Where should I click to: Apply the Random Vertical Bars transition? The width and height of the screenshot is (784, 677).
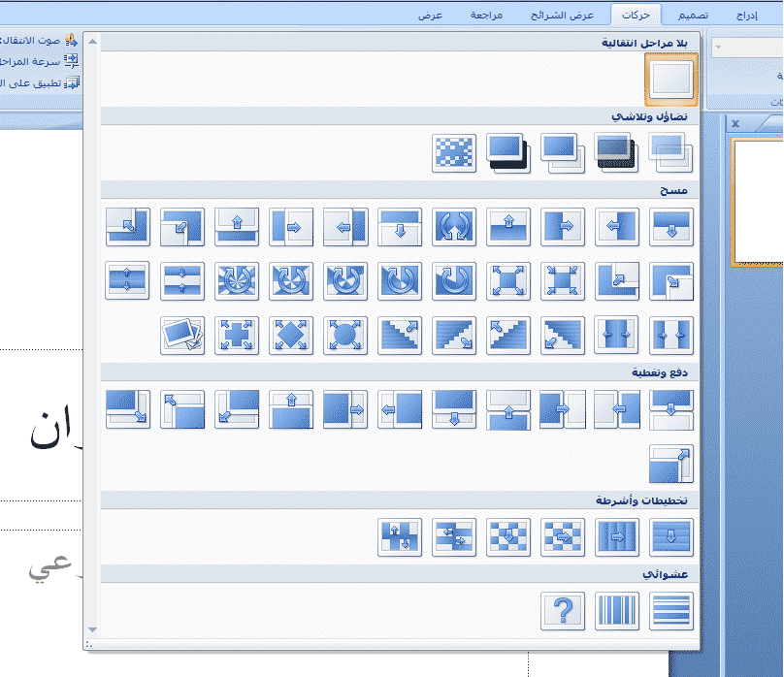click(617, 610)
